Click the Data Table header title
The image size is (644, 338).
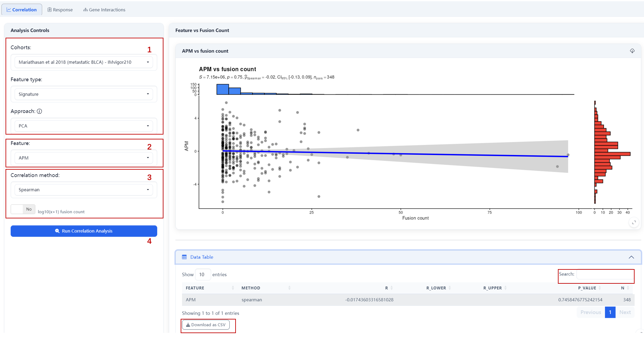pyautogui.click(x=201, y=257)
